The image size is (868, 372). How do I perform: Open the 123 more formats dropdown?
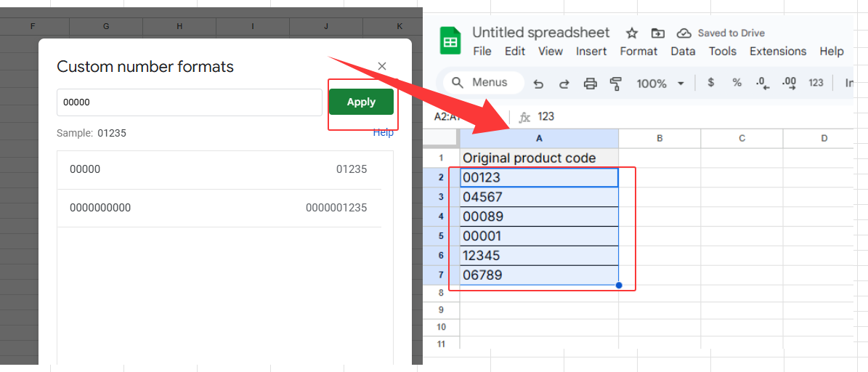(x=816, y=83)
